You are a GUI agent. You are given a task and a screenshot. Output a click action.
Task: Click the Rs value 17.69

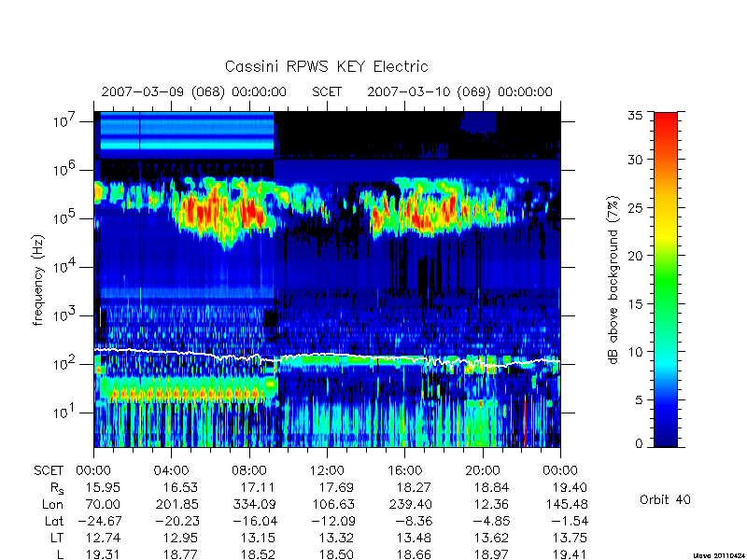coord(336,487)
